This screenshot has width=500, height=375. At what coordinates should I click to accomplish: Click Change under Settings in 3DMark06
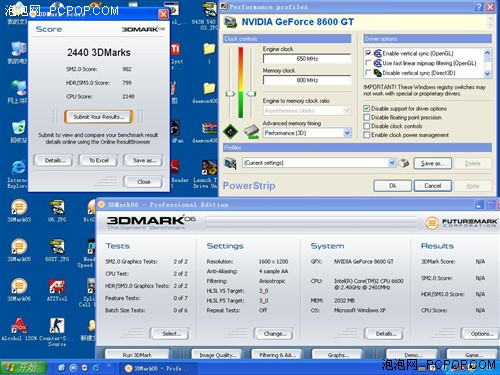(274, 333)
